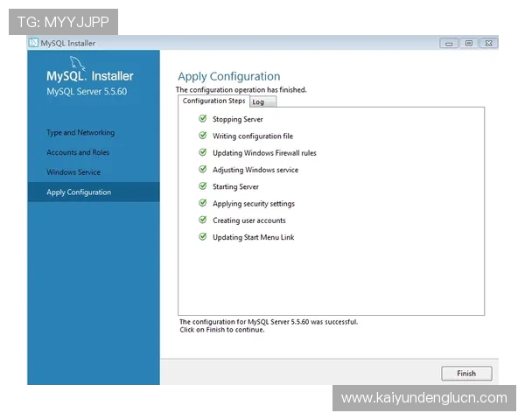Click the checkmark for Updating Windows Firewall rules
525x420 pixels.
(x=203, y=152)
